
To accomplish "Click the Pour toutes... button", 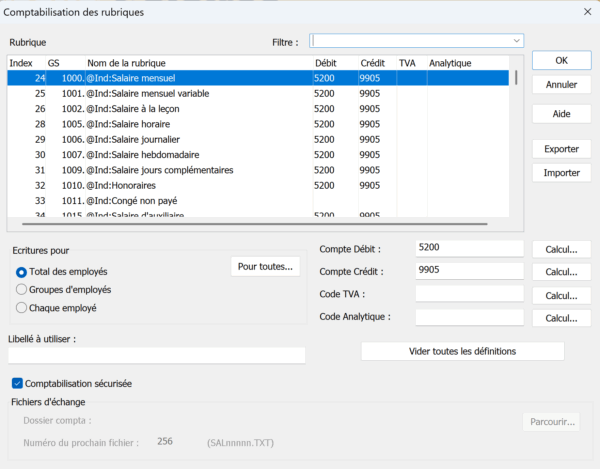I will click(266, 266).
